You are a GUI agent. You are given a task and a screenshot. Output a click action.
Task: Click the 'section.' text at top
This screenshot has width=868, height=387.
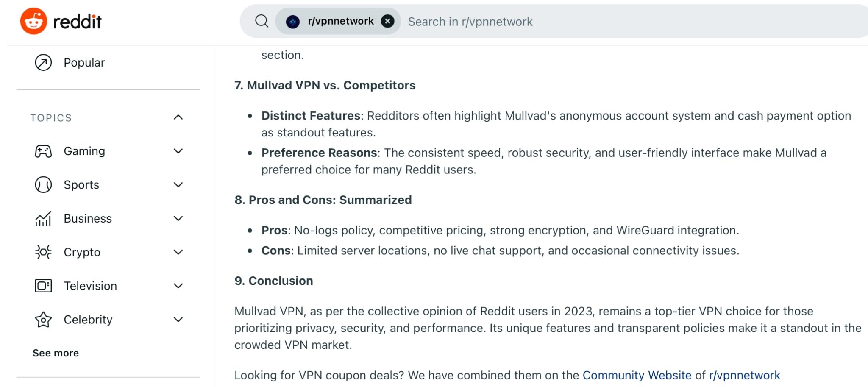pos(283,55)
